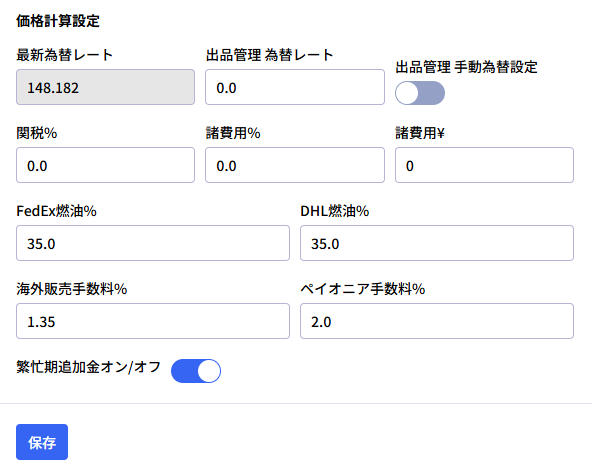The height and width of the screenshot is (467, 592).
Task: Click the disabled 最新為替レート field showing 148.182
Action: click(105, 87)
